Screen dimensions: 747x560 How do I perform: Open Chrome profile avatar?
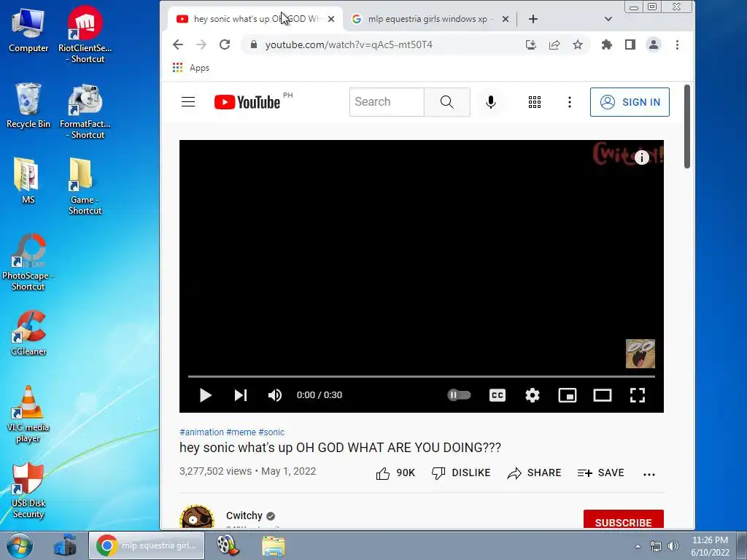tap(654, 44)
